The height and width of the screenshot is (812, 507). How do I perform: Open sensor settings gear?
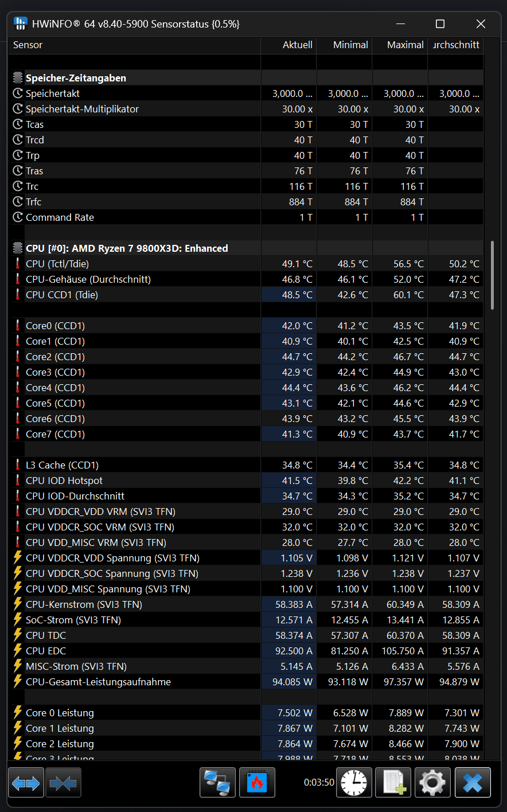432,783
